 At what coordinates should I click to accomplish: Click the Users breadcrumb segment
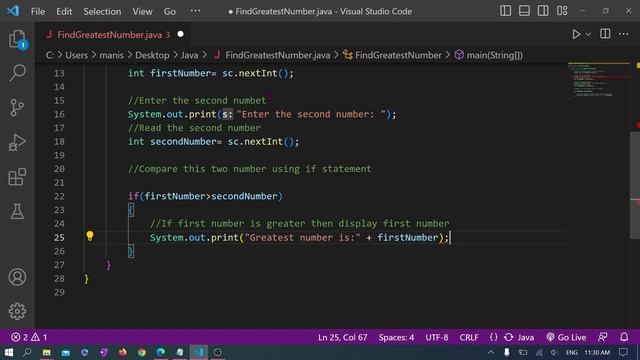click(x=76, y=55)
